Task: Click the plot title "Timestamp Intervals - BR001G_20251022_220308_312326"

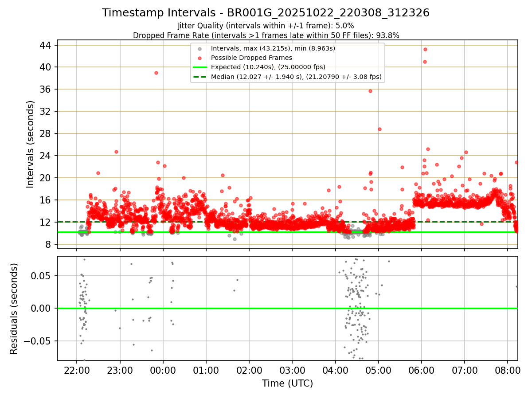Action: coord(266,13)
